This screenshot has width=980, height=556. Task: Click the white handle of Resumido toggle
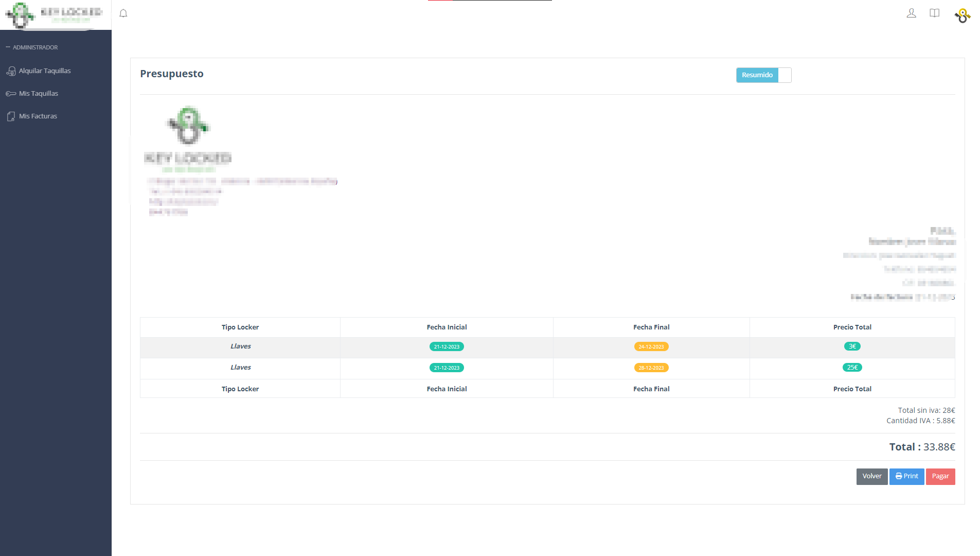(785, 75)
